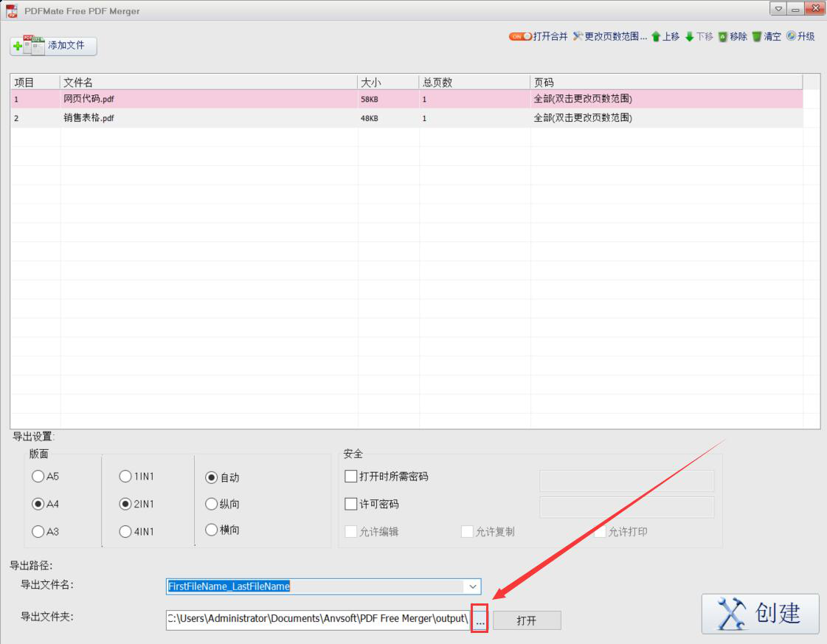Click the 页码 column header
This screenshot has height=644, width=827.
point(666,83)
